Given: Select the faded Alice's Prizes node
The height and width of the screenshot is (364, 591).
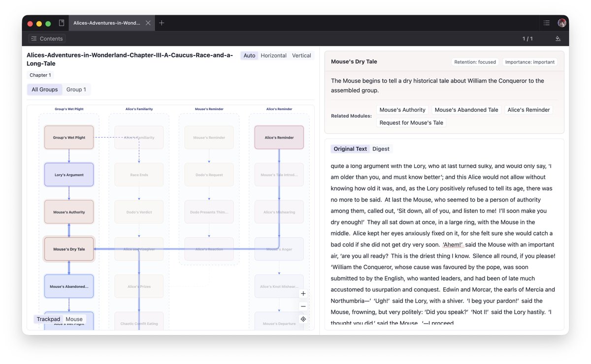Looking at the screenshot, I should (x=139, y=286).
